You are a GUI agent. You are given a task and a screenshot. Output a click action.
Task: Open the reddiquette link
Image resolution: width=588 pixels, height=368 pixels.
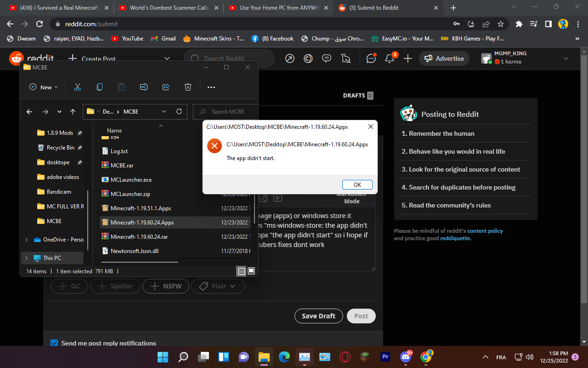click(455, 238)
